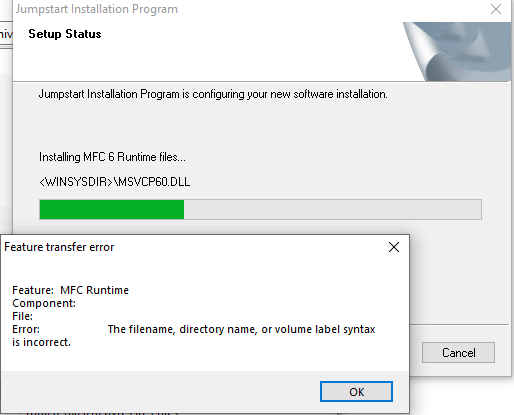Viewport: 514px width, 415px height.
Task: Click the Installing MFC 6 Runtime files text
Action: 112,157
